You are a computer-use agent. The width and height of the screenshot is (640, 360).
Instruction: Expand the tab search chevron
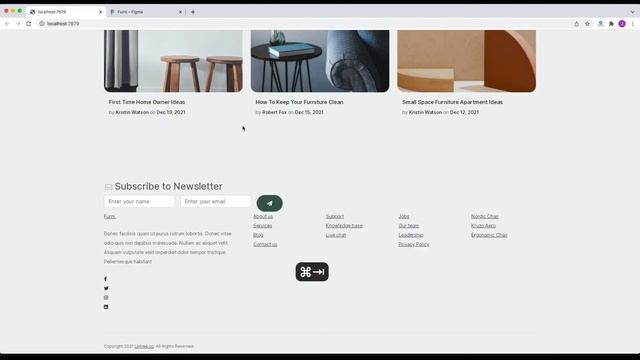632,12
